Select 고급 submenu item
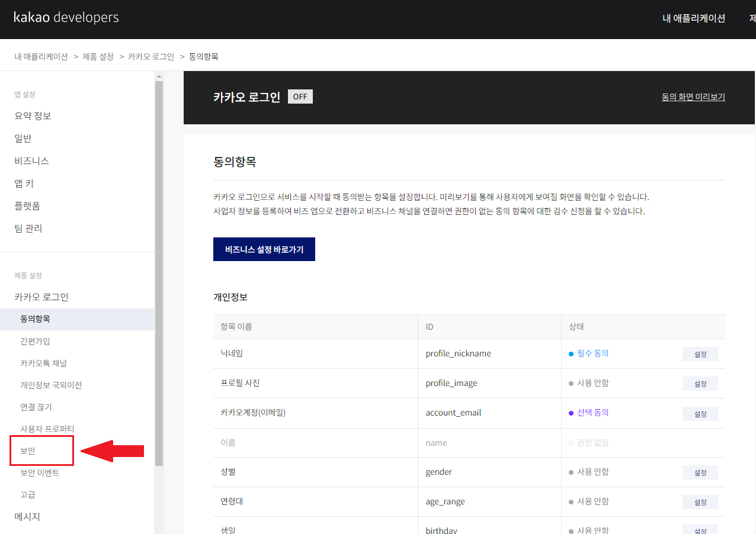 [x=28, y=494]
